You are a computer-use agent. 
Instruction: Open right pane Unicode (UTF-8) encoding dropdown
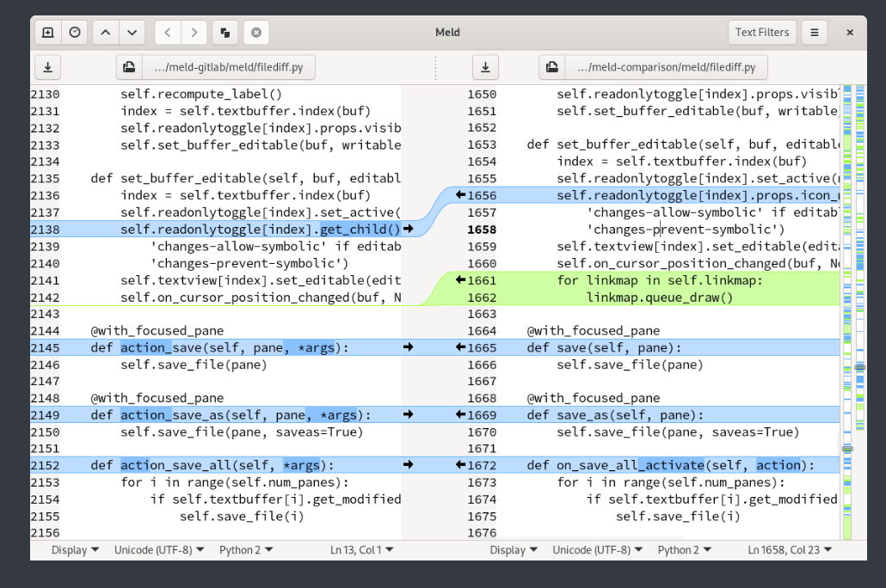(597, 549)
